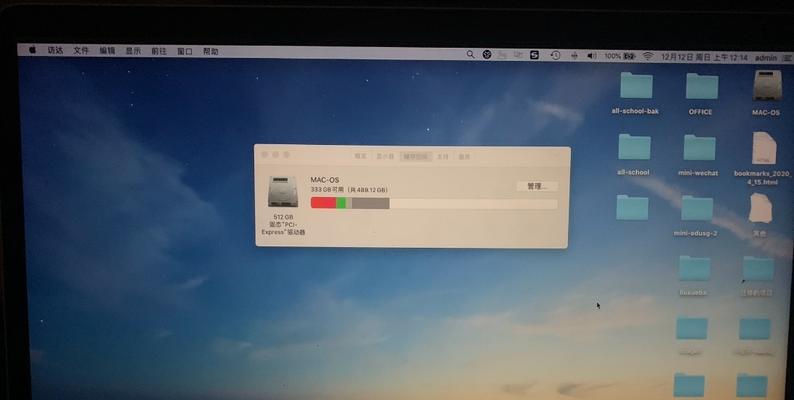Select the 储存空间 tab

coord(415,156)
